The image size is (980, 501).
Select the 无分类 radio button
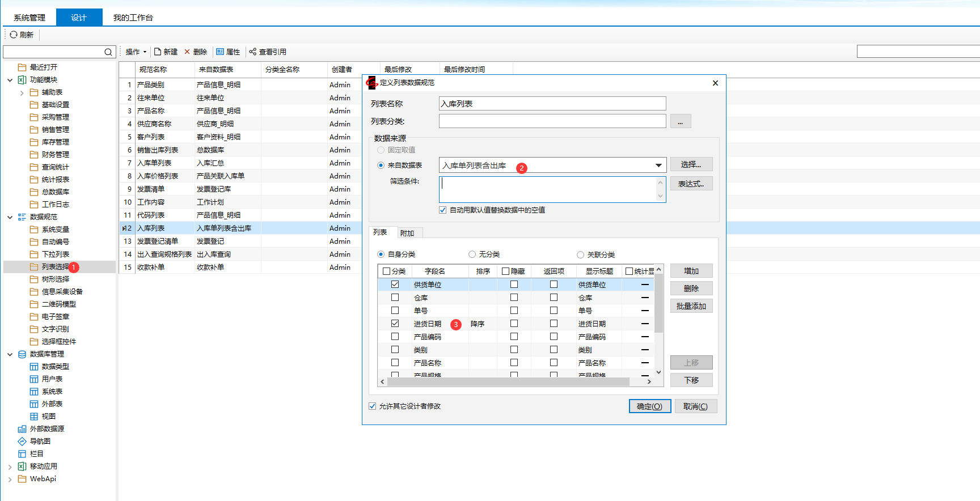point(472,254)
